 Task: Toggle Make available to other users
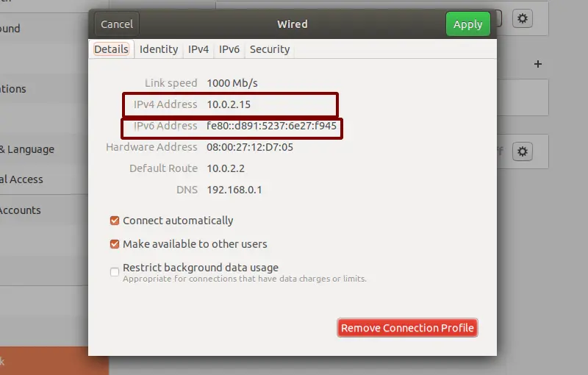point(115,244)
